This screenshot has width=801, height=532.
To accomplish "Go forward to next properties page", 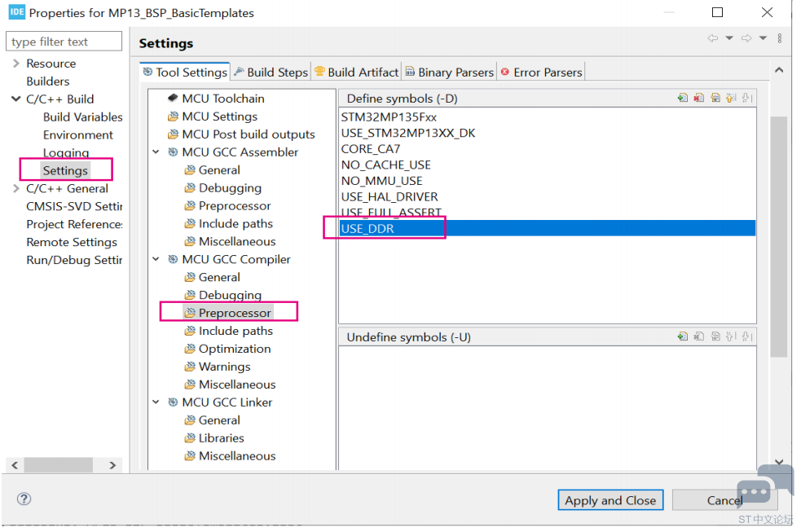I will point(746,38).
